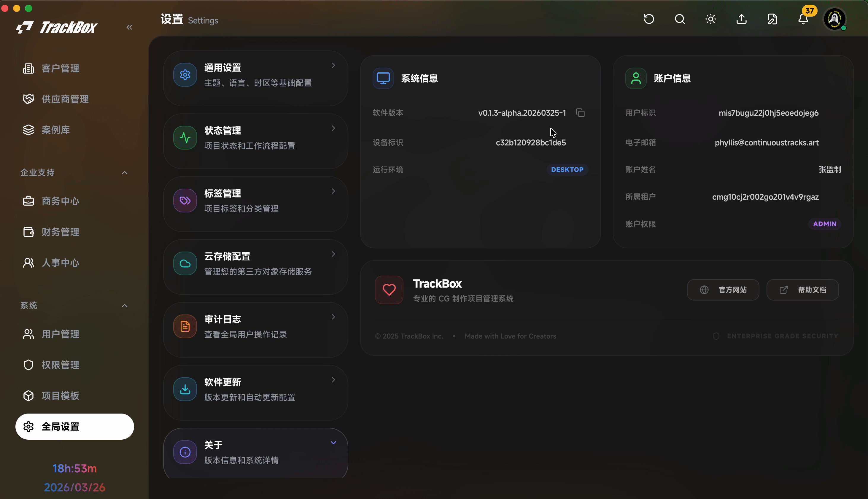Collapse the 系统 section chevron
This screenshot has height=499, width=868.
click(125, 306)
